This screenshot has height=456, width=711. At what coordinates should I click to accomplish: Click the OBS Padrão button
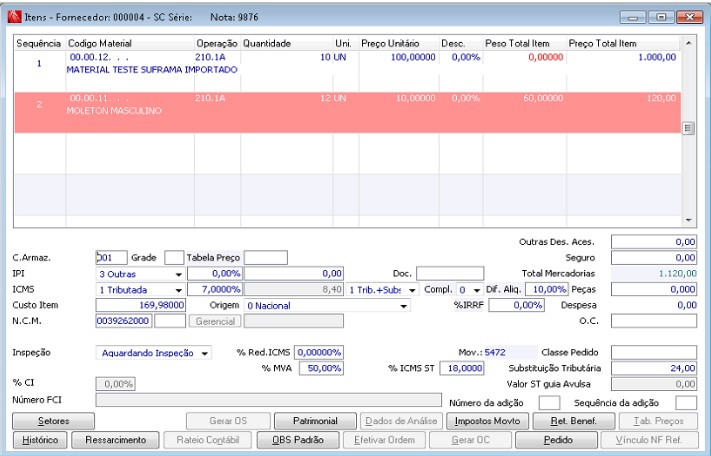tap(298, 440)
